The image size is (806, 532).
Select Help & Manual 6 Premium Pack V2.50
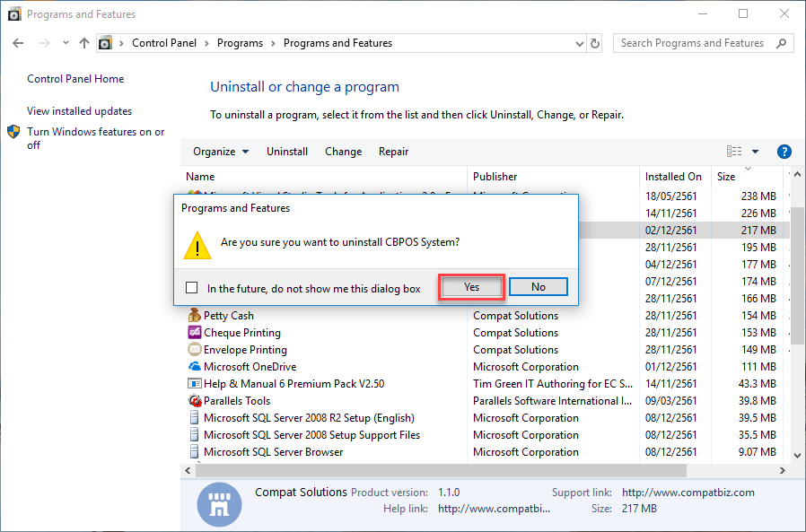(293, 383)
